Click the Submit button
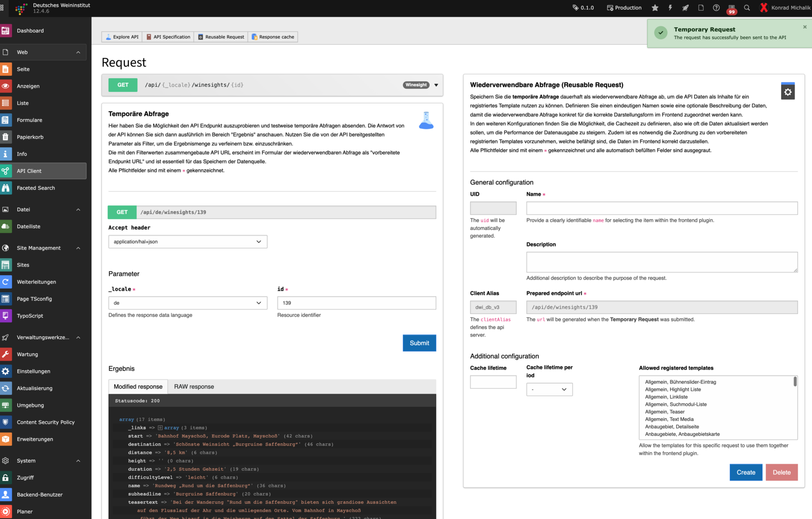The width and height of the screenshot is (812, 519). tap(419, 343)
